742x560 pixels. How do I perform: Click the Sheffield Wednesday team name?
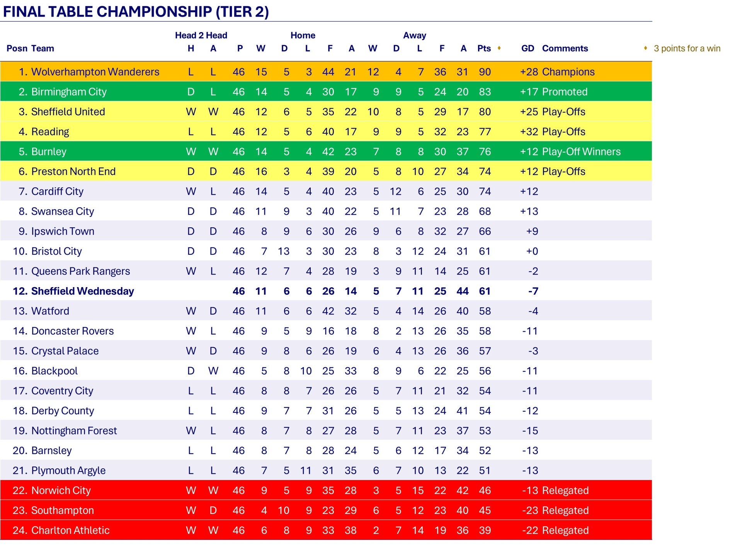point(82,291)
